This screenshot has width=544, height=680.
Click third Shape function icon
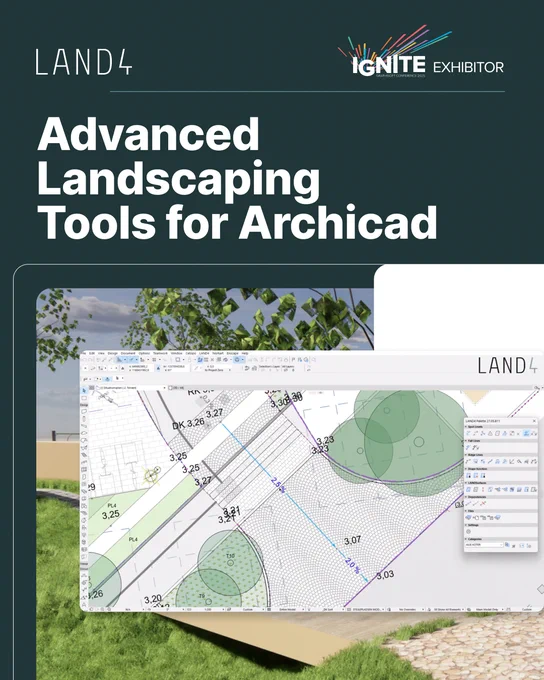point(483,475)
